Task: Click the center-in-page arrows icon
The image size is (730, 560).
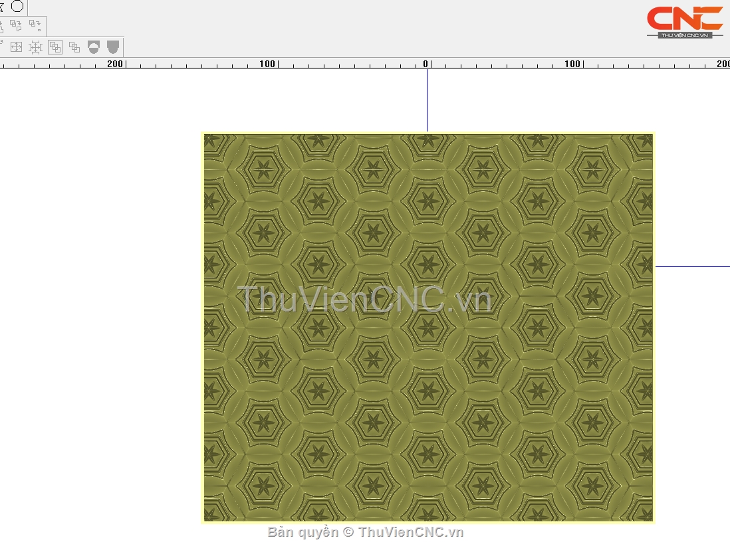Action: 17,47
